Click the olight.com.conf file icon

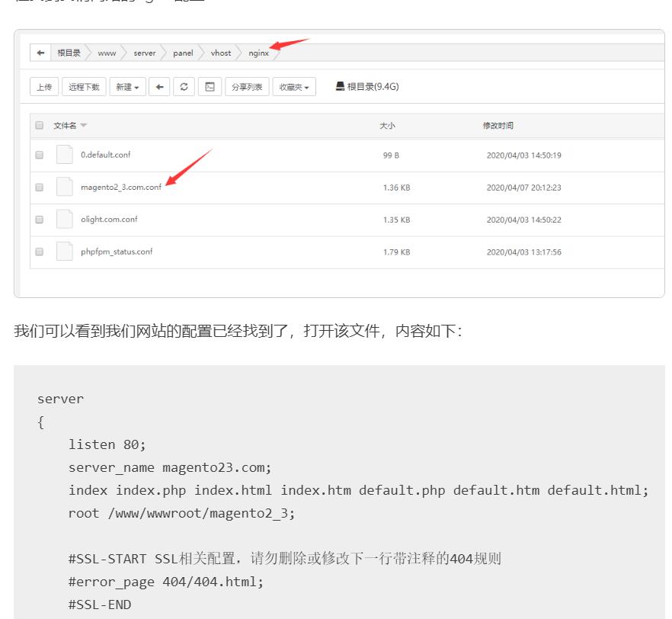pos(65,220)
